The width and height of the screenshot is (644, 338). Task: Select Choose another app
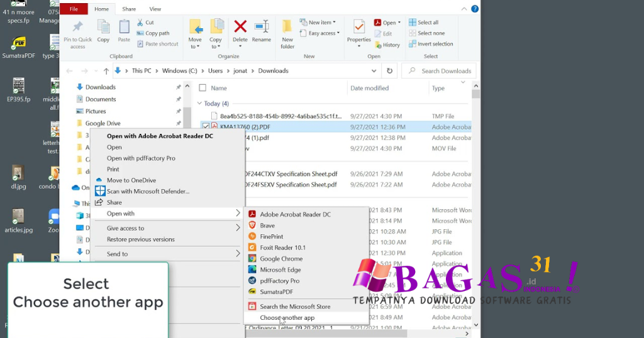tap(287, 318)
